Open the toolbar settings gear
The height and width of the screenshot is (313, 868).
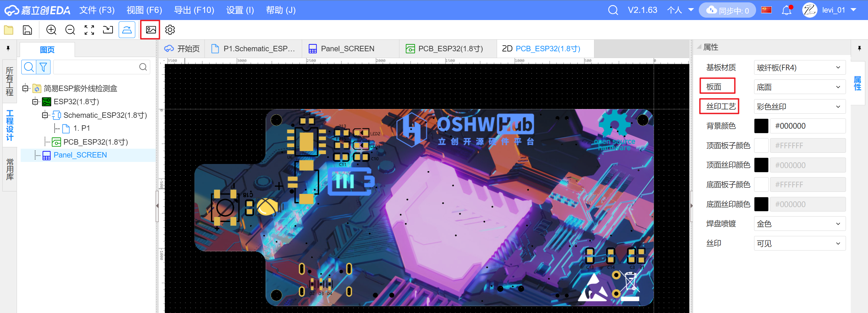tap(170, 30)
